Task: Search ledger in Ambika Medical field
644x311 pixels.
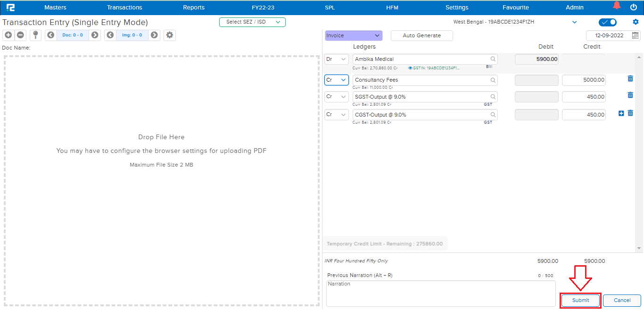Action: [493, 59]
